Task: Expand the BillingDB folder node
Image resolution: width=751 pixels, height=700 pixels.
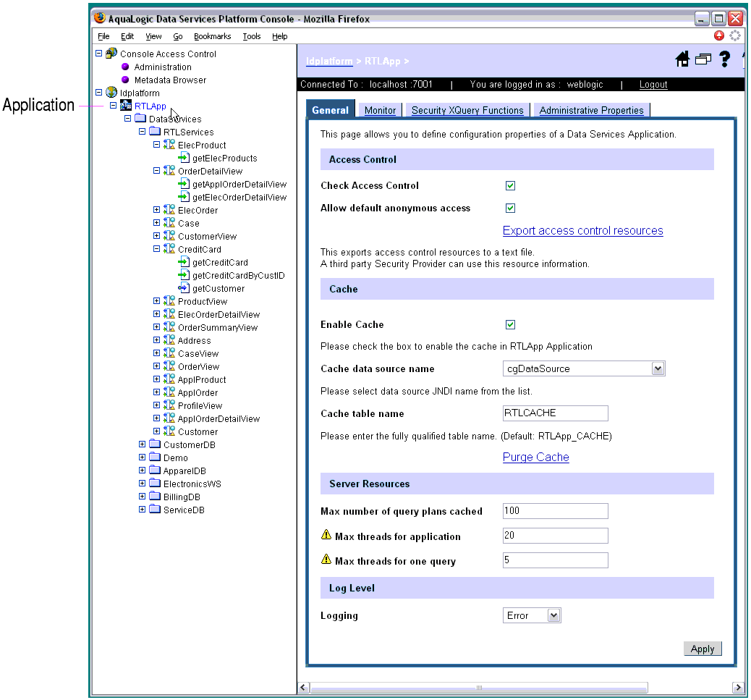Action: pyautogui.click(x=143, y=497)
